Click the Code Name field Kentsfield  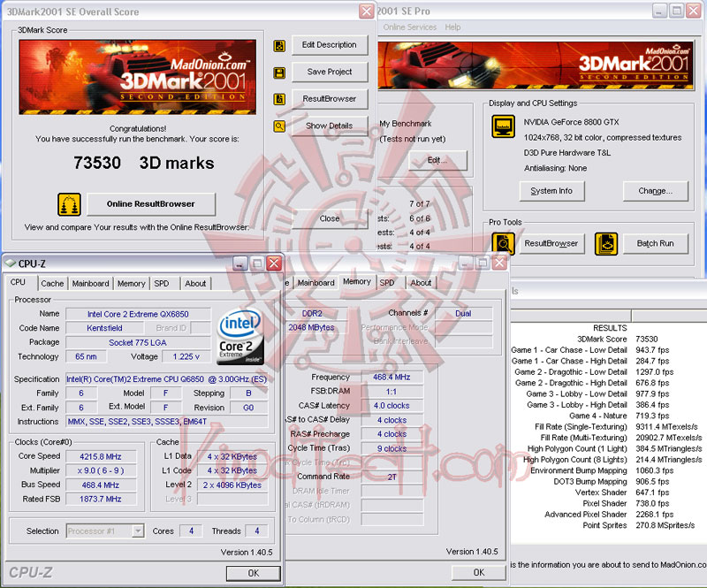point(104,328)
